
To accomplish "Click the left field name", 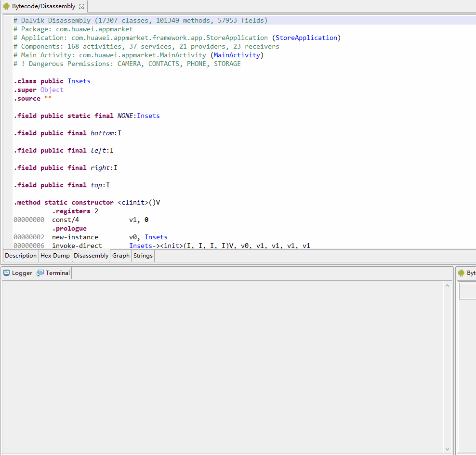I will (98, 150).
